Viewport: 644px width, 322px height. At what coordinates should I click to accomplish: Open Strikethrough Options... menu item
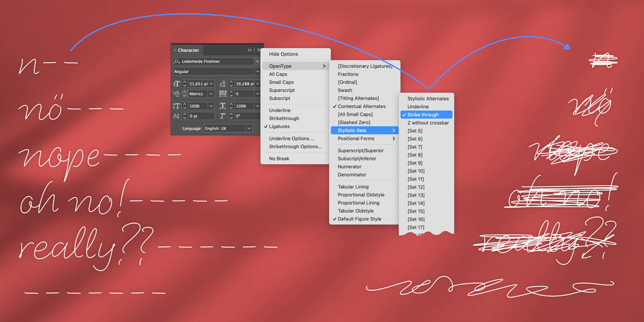pyautogui.click(x=295, y=147)
